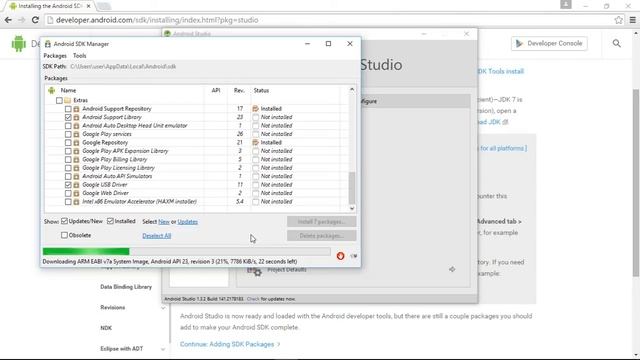Click Installed status icon for Android Support Repository
Screen dimensions: 640x360
click(256, 109)
